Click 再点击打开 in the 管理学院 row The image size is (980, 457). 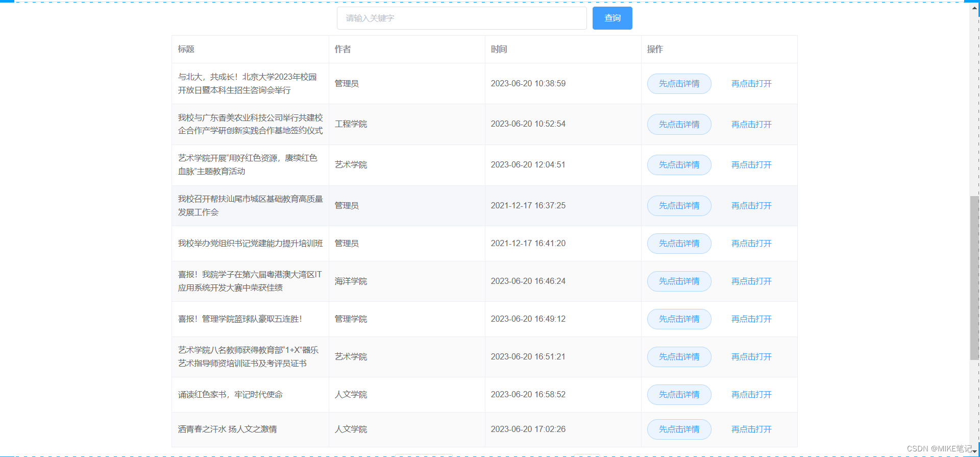pos(751,319)
